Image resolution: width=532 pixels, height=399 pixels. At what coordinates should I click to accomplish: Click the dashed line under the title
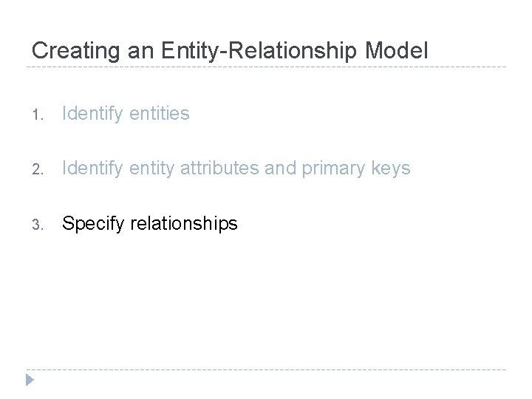266,67
